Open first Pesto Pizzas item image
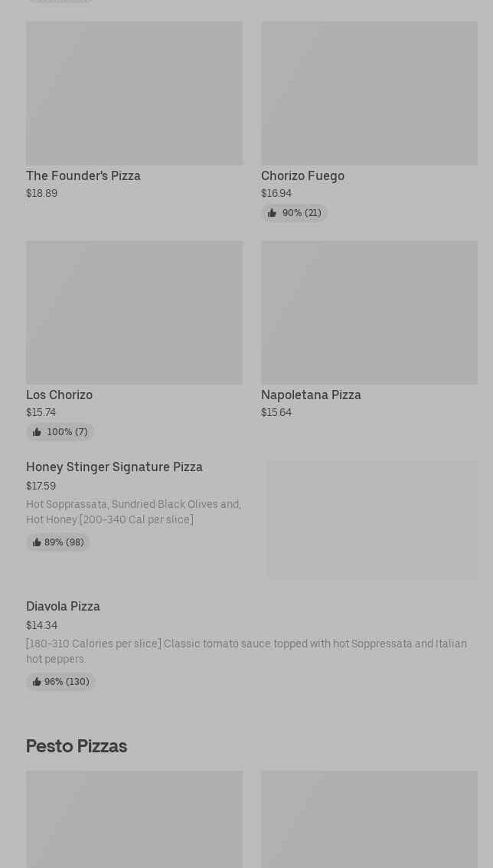The height and width of the screenshot is (868, 493). (x=134, y=819)
